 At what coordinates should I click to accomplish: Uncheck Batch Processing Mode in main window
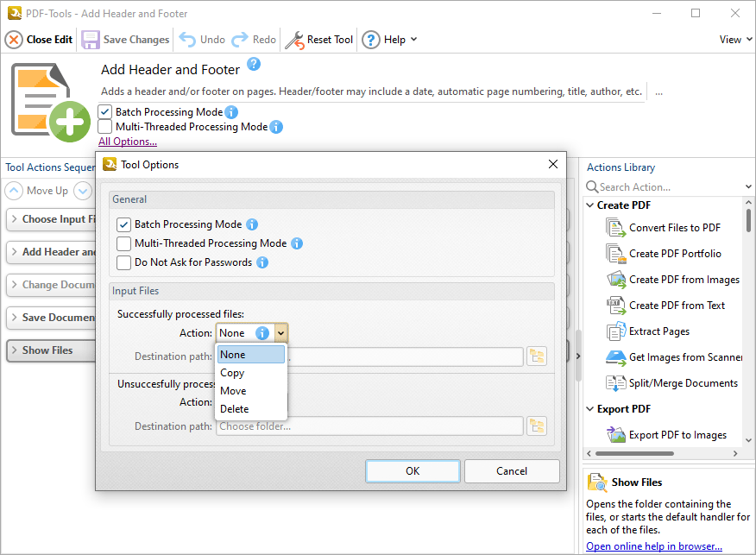click(x=104, y=112)
